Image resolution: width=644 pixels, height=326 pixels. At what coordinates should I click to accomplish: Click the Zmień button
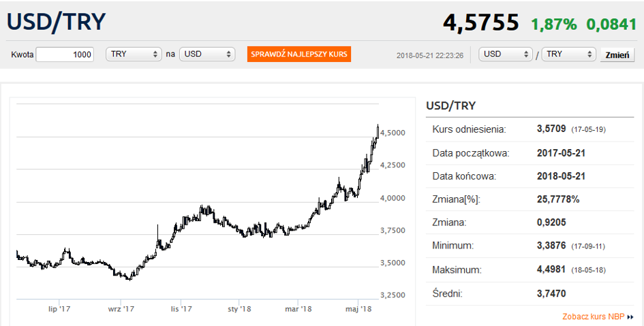[x=616, y=54]
